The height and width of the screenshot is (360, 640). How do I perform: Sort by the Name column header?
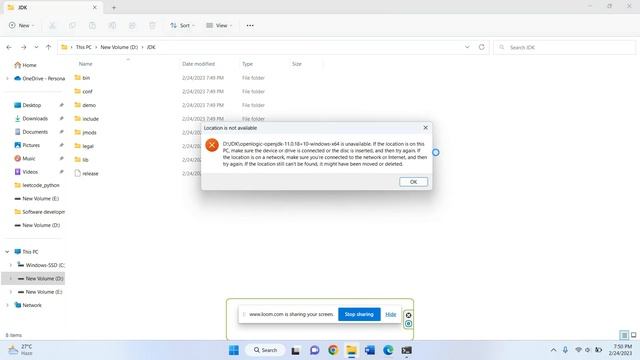[x=85, y=64]
